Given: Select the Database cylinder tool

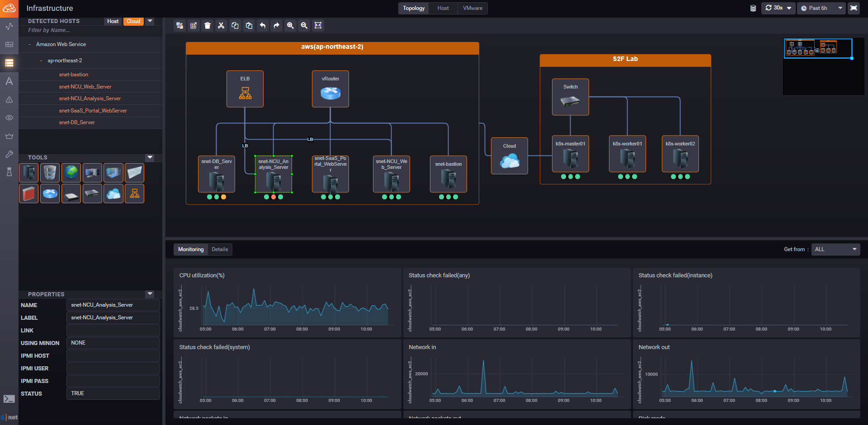Looking at the screenshot, I should [x=50, y=173].
